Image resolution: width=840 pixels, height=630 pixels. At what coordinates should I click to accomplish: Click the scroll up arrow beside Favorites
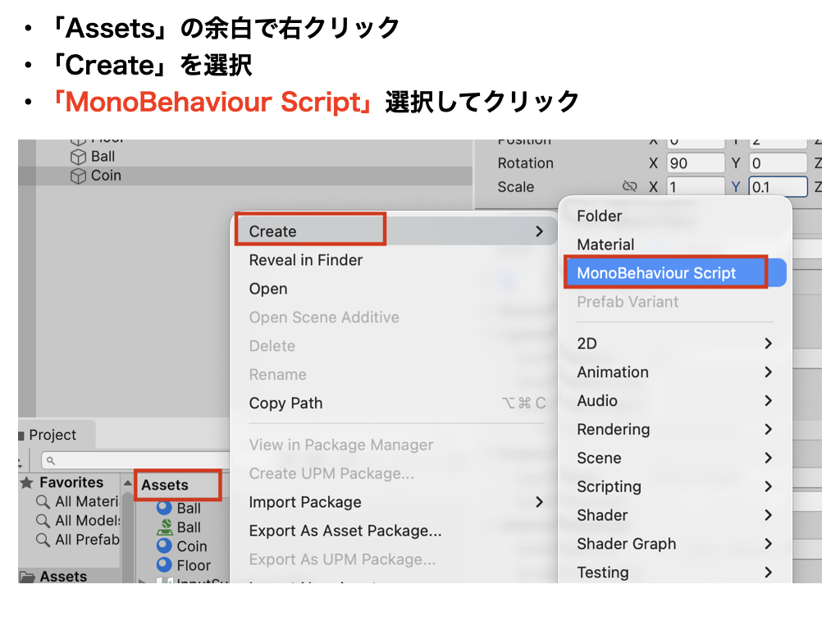pos(127,484)
